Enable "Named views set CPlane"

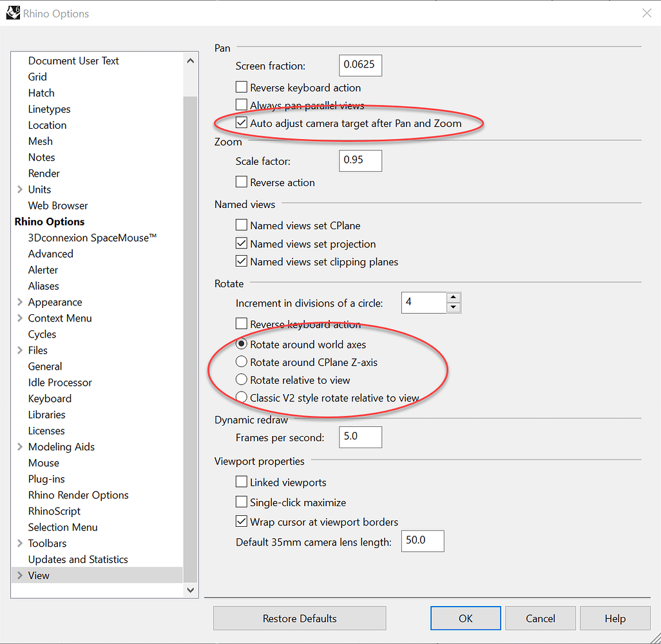click(x=242, y=225)
